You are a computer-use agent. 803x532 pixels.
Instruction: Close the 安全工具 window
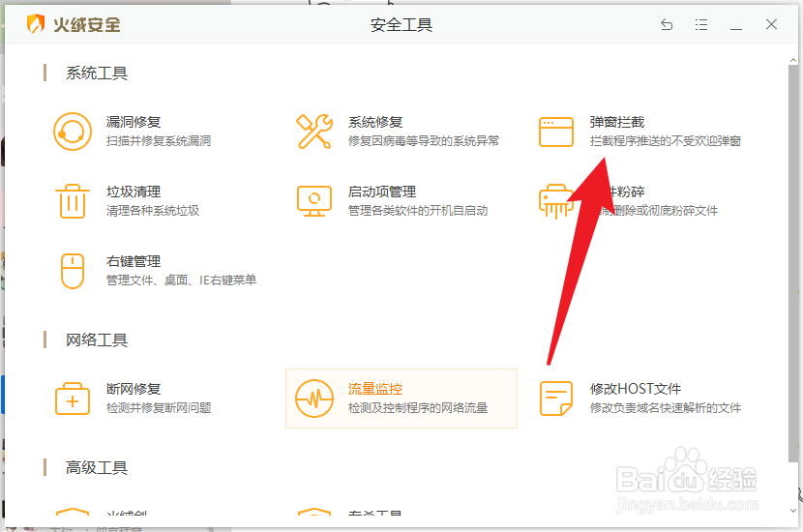pyautogui.click(x=771, y=24)
